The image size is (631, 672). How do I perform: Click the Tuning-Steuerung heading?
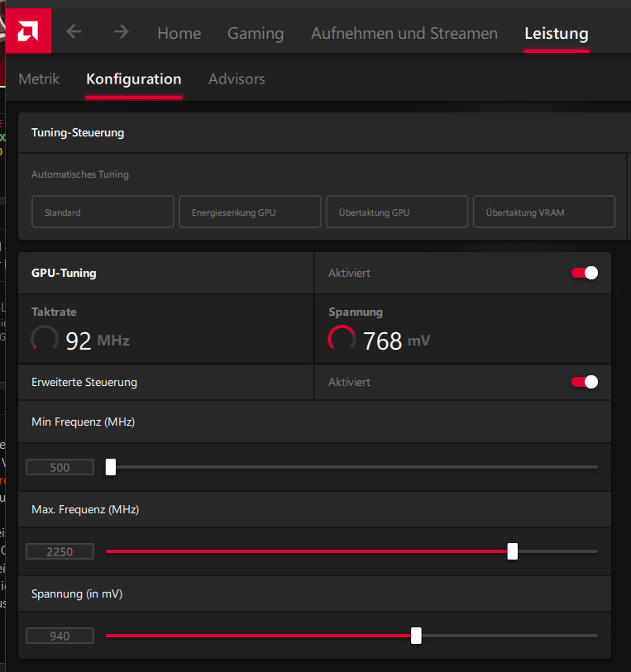coord(78,132)
